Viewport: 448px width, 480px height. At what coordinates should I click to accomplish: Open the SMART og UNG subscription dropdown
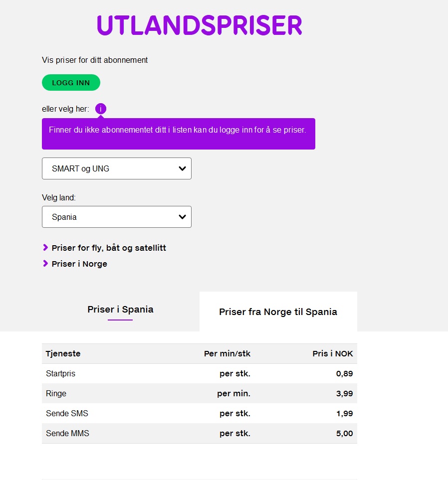pyautogui.click(x=116, y=168)
